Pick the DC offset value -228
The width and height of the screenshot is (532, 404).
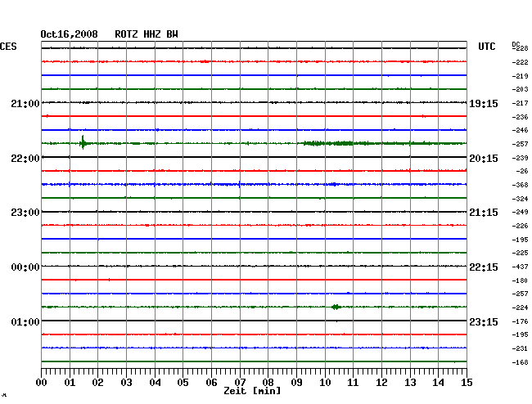[521, 48]
